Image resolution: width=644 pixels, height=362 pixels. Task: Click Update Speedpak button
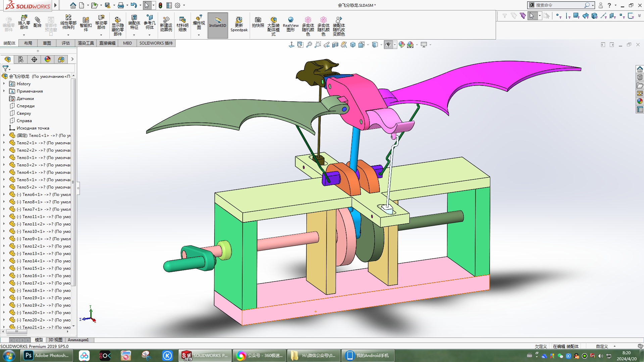239,24
